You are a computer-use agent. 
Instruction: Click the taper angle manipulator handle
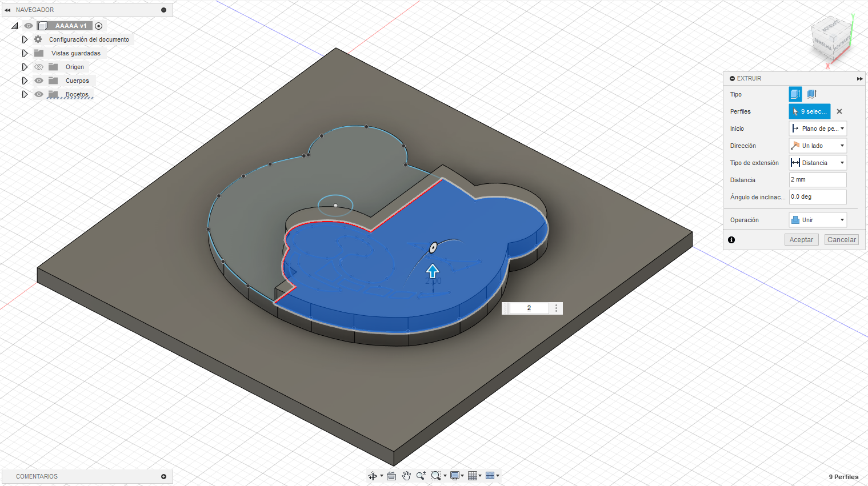[x=433, y=247]
